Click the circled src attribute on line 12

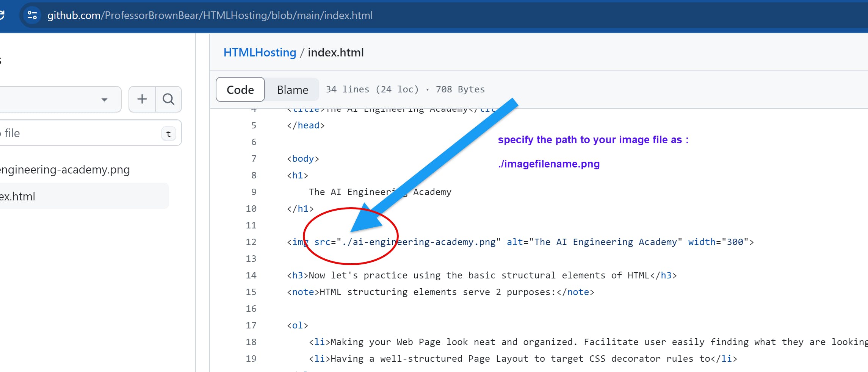[x=322, y=242]
